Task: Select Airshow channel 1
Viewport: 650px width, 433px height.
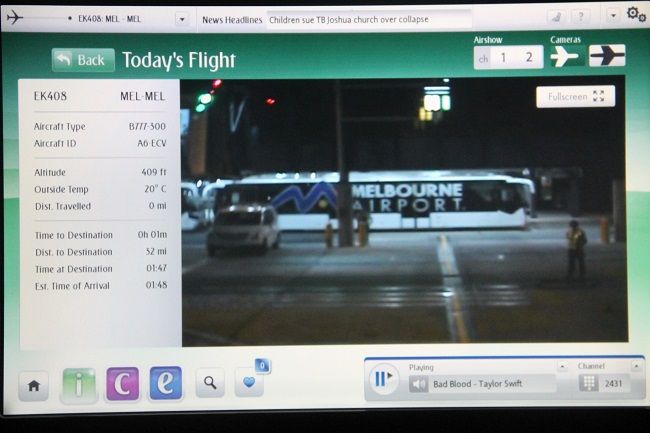Action: click(503, 57)
